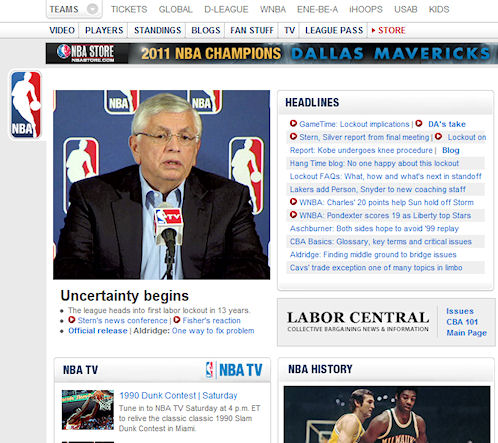Open iHOOPS in top navigation
Viewport: 498px width, 443px height.
click(x=366, y=9)
